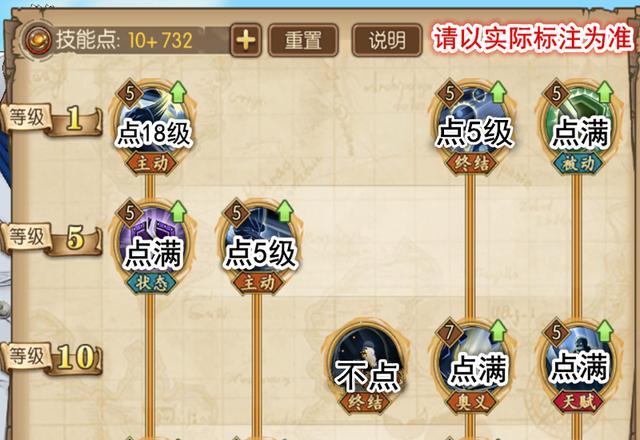
Task: Select the level 1 终结 skill icon
Action: [472, 123]
